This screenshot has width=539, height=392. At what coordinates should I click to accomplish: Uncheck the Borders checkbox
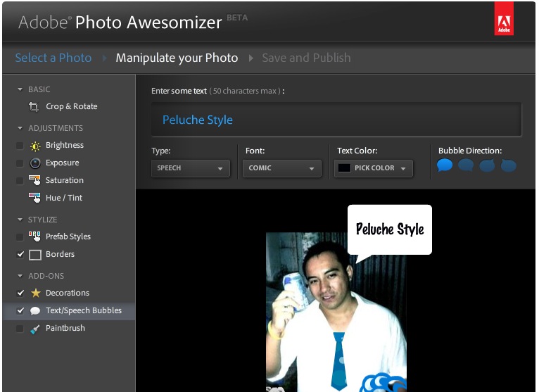click(20, 255)
